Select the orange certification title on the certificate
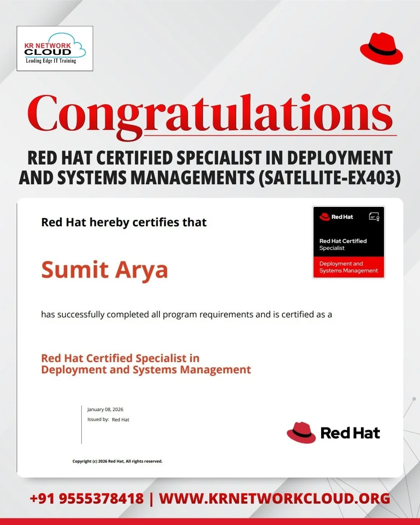 click(x=146, y=364)
